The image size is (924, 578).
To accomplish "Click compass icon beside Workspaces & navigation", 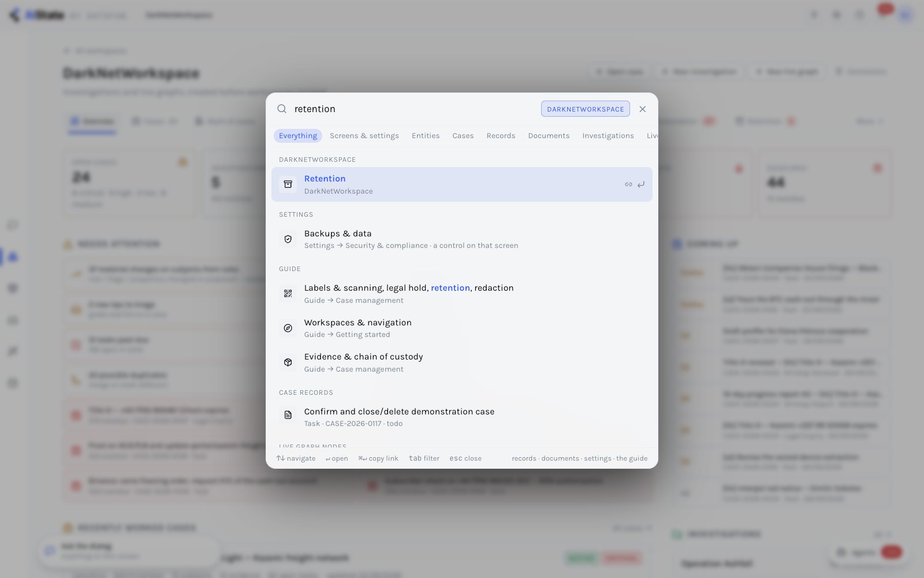I will click(288, 328).
